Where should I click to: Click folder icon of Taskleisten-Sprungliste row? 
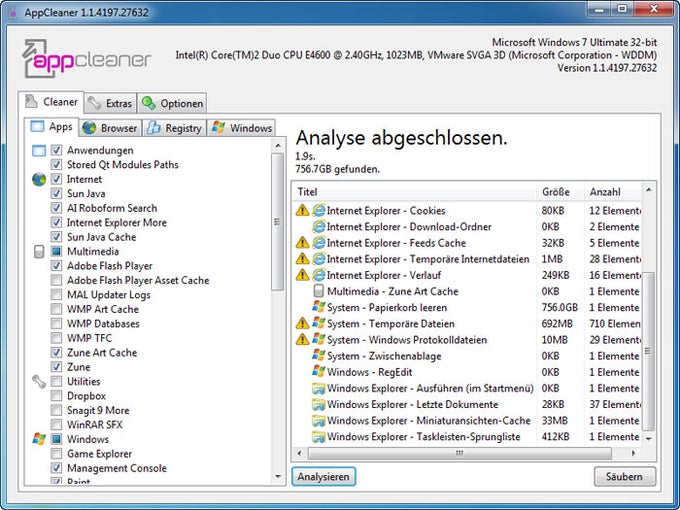click(319, 437)
